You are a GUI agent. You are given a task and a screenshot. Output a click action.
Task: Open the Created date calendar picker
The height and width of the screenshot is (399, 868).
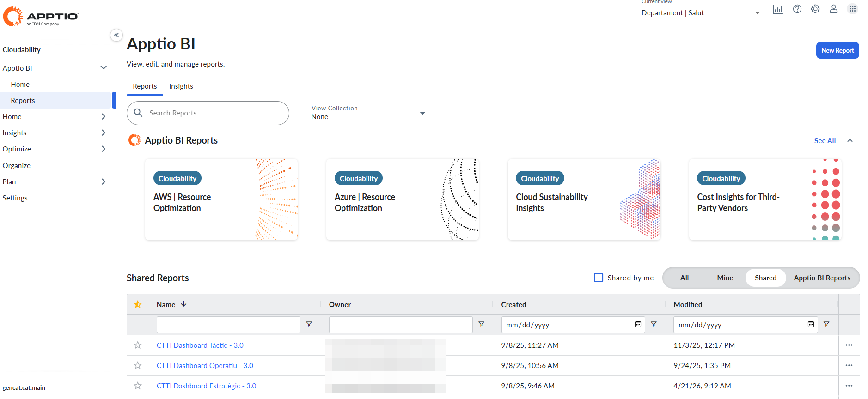click(x=638, y=325)
